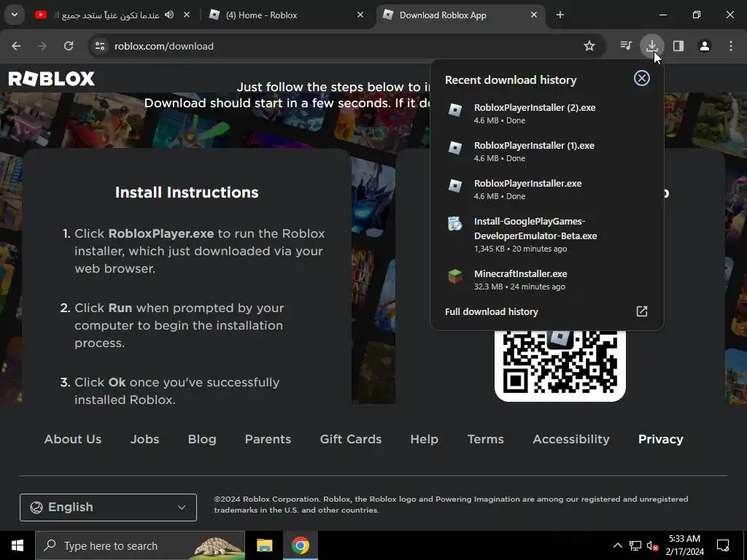Close the YouTube tab
747x560 pixels.
tap(187, 15)
